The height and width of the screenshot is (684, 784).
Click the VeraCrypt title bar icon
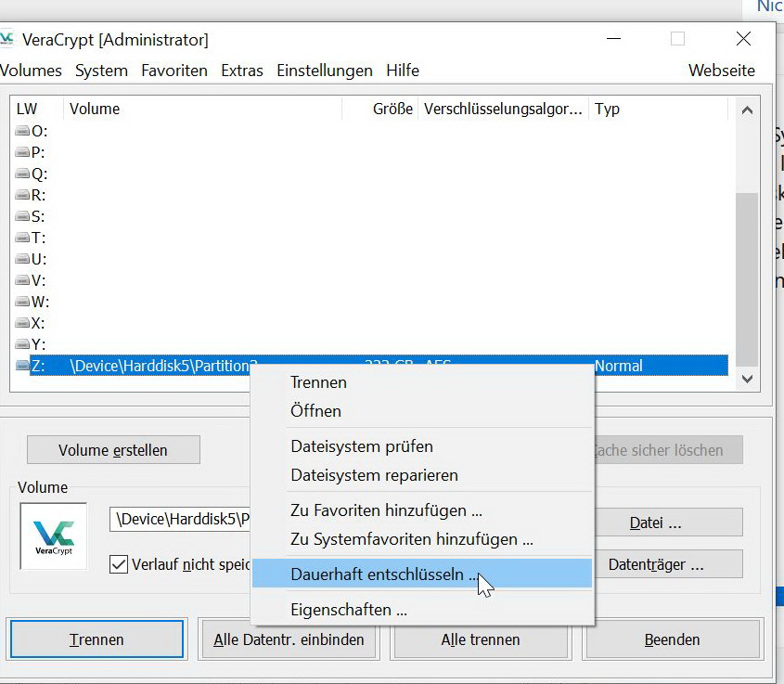pos(6,39)
